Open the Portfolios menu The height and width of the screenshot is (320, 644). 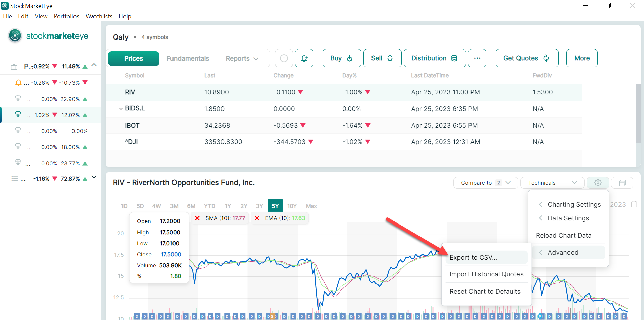coord(66,16)
